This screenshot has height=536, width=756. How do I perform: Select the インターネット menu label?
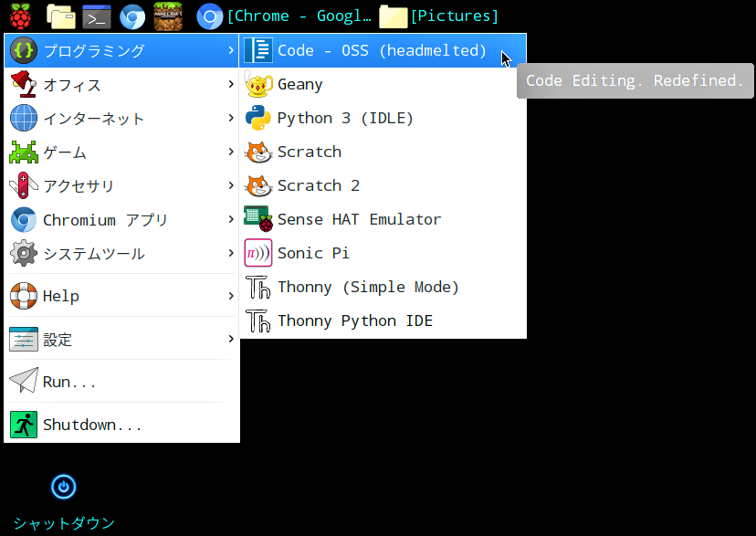tap(94, 119)
